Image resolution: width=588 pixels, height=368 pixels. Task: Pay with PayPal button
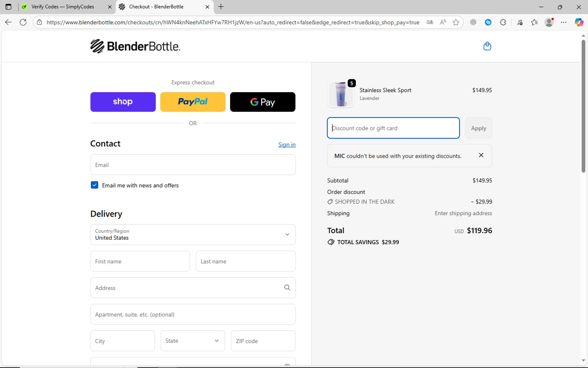click(x=193, y=102)
